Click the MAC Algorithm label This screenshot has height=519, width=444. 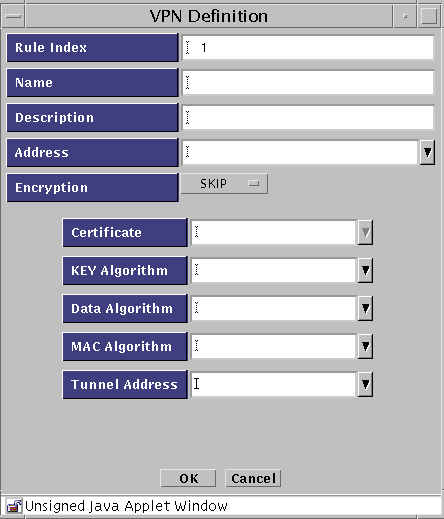pyautogui.click(x=125, y=346)
